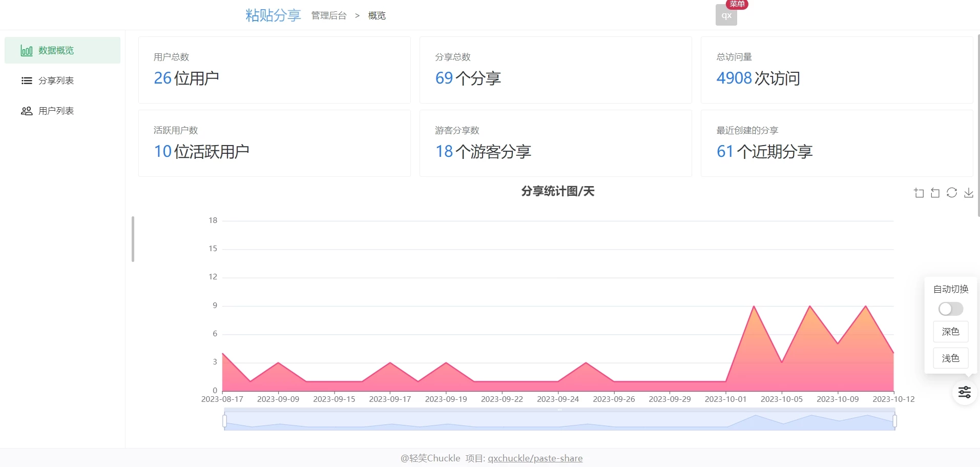
Task: Click the zoom reset icon in chart toolbox
Action: click(935, 193)
